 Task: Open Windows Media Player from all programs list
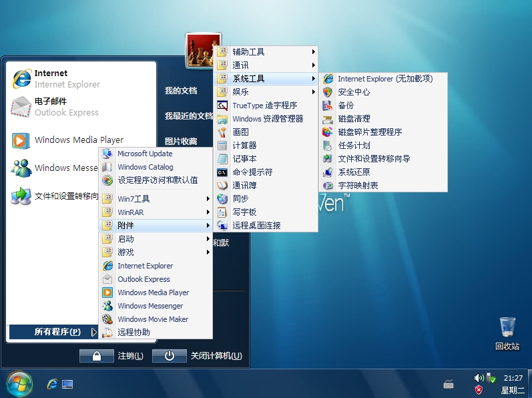coord(156,292)
